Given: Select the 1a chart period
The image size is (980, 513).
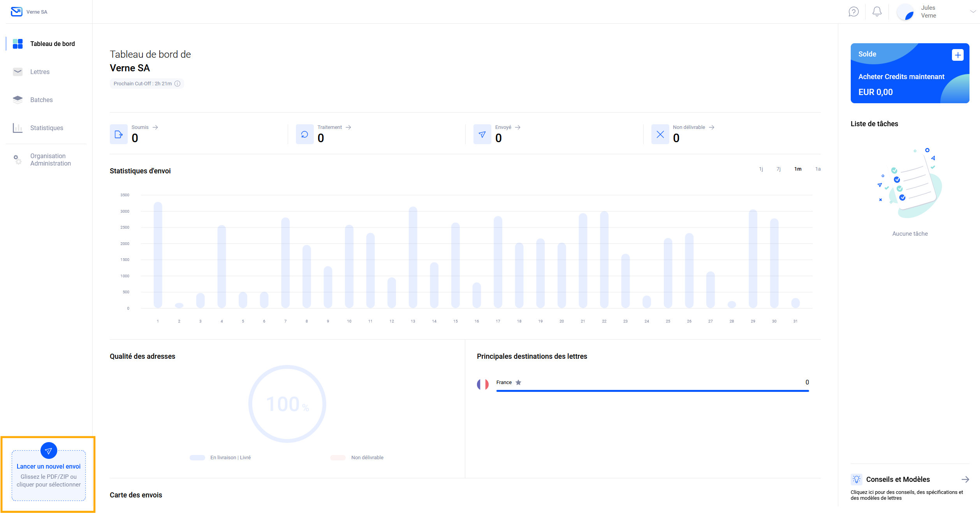Looking at the screenshot, I should (818, 169).
